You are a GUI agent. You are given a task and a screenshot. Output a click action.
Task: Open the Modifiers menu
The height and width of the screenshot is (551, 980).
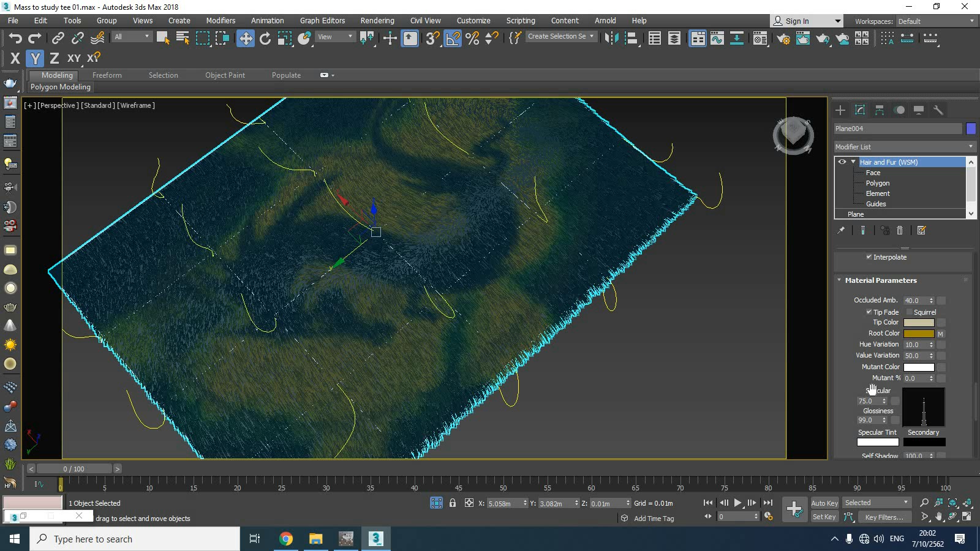(x=221, y=20)
